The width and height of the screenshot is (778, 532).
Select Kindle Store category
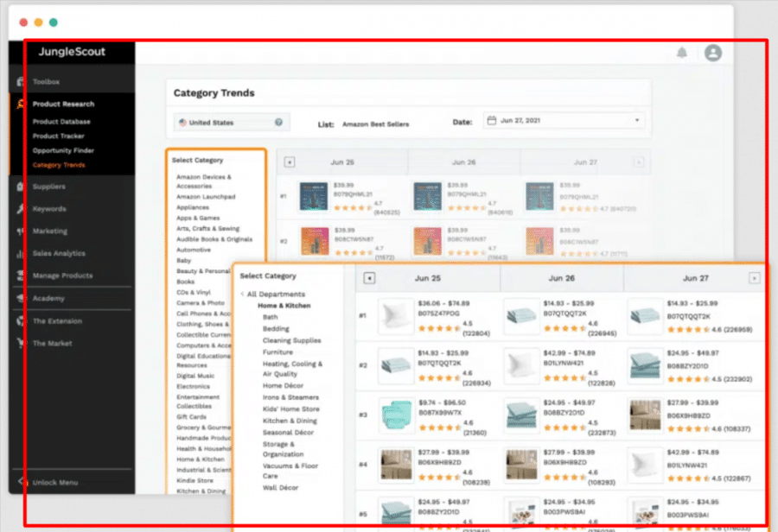click(x=194, y=480)
